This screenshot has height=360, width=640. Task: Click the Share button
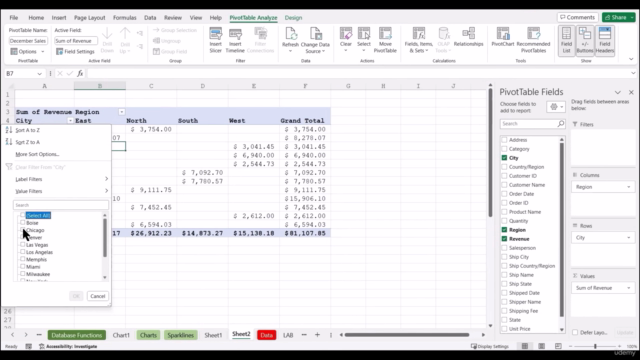618,17
